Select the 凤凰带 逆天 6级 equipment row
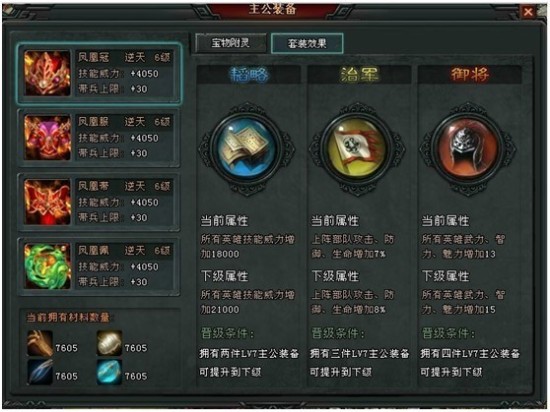Viewport: 550px width, 412px height. tap(99, 202)
